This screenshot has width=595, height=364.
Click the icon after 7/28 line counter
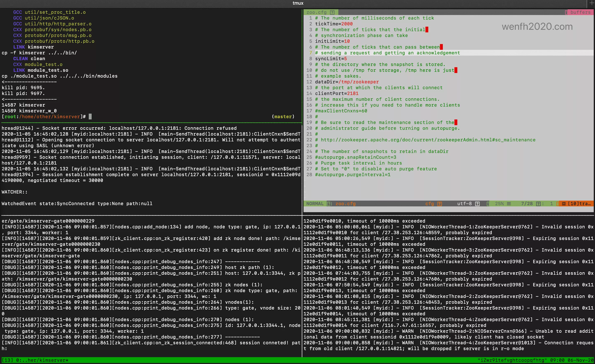[x=538, y=204]
